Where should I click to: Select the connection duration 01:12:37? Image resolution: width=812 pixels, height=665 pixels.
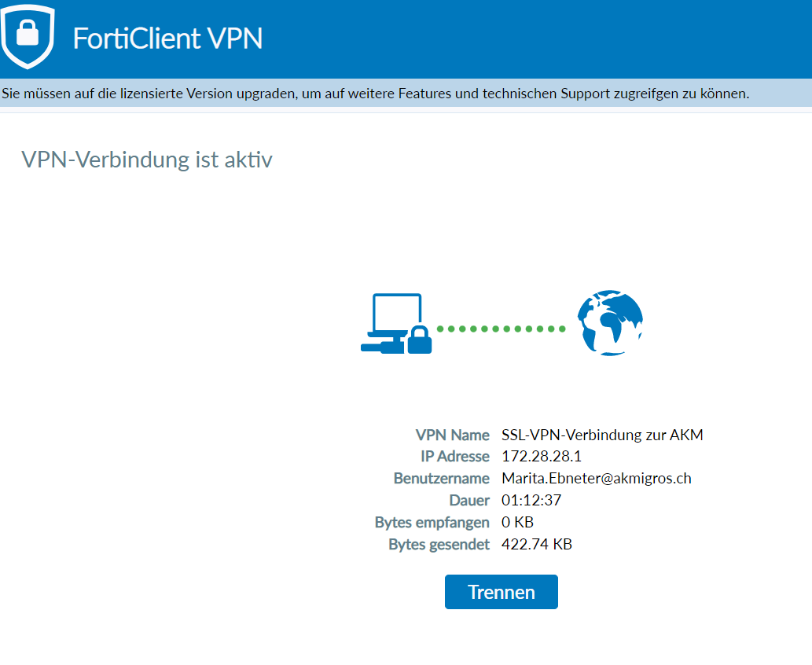click(531, 501)
